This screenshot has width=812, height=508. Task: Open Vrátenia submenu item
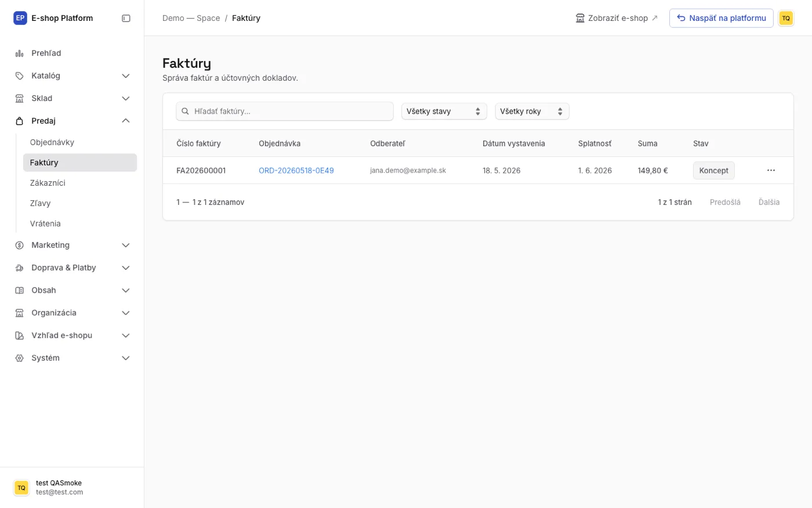(80, 224)
